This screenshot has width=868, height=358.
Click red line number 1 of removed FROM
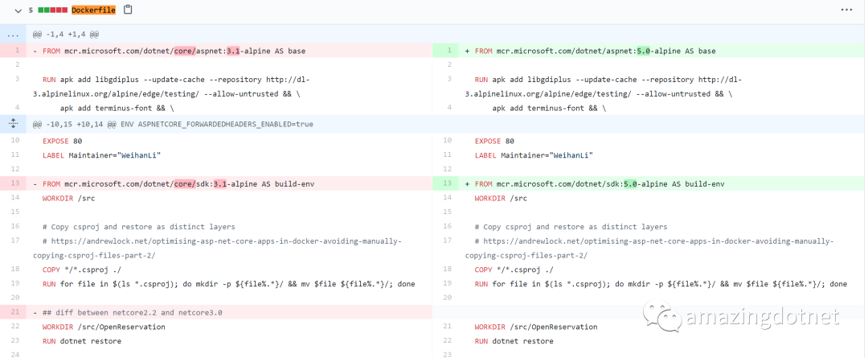(14, 51)
